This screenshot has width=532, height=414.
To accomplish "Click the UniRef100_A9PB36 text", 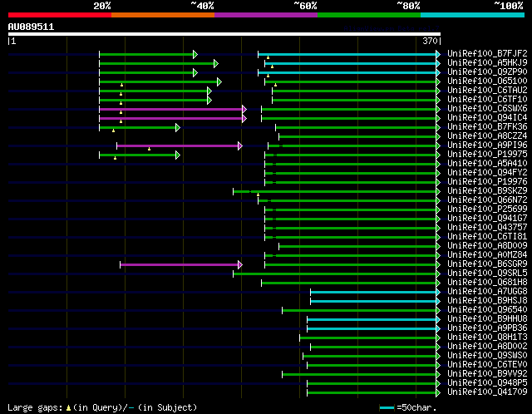I will (x=487, y=328).
